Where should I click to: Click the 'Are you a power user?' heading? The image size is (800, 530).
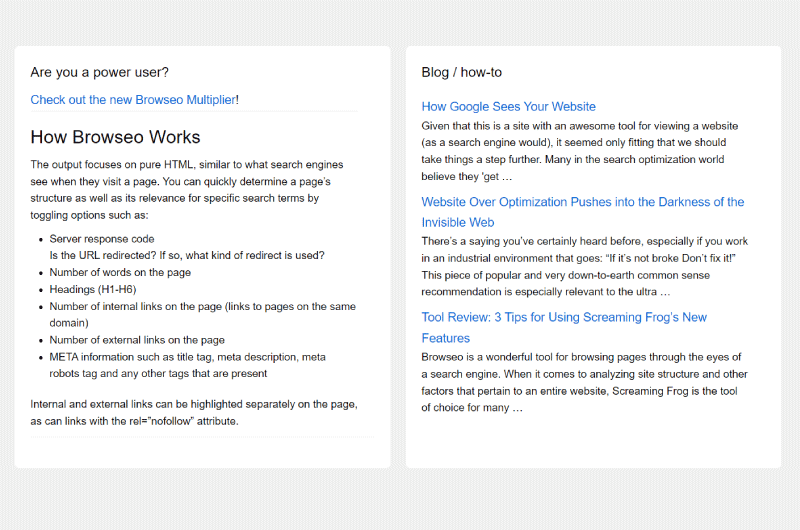coord(99,72)
